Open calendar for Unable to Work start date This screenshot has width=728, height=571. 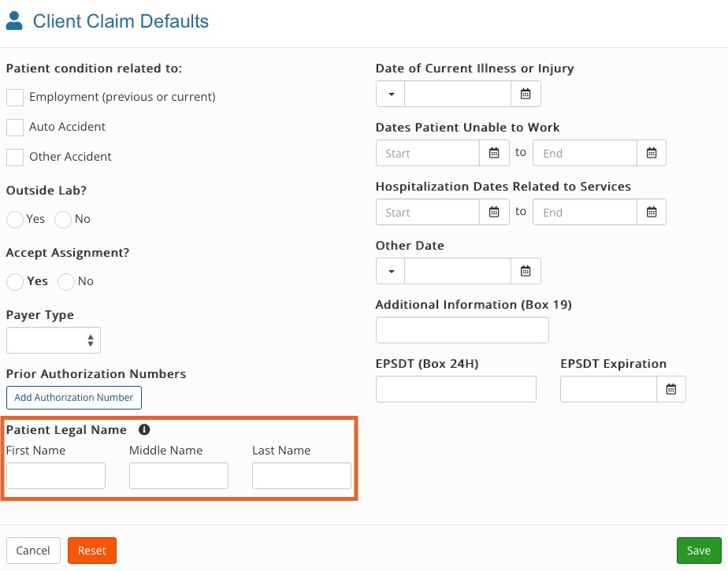[x=494, y=153]
